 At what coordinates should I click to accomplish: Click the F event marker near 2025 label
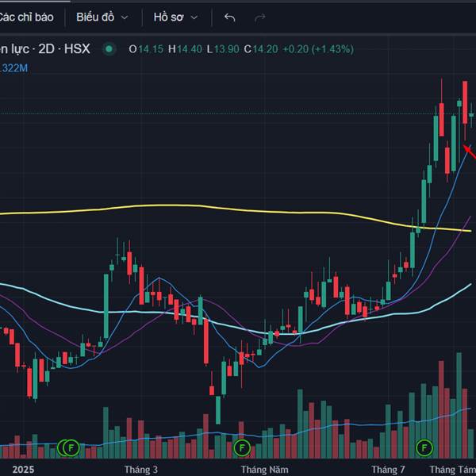(71, 447)
